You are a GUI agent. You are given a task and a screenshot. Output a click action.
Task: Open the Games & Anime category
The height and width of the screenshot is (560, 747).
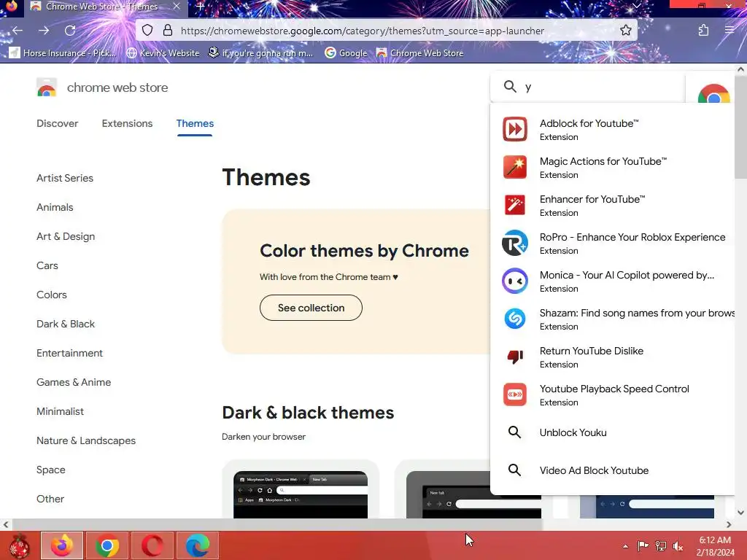pos(74,382)
